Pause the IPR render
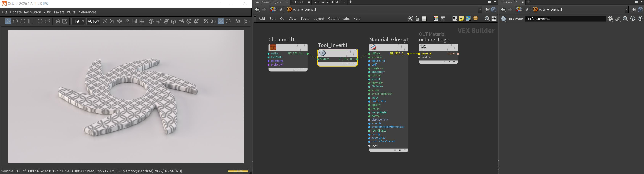 [x=30, y=21]
